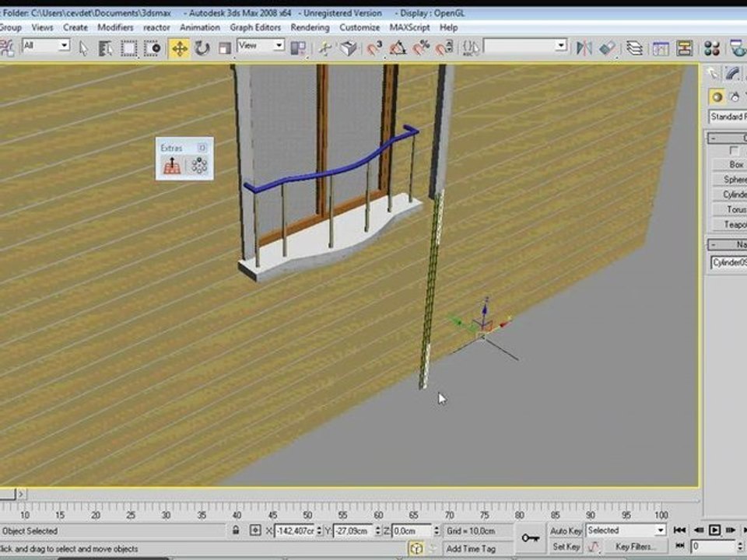Open Named Selection Sets dropdown
This screenshot has height=560, width=747.
(x=525, y=46)
